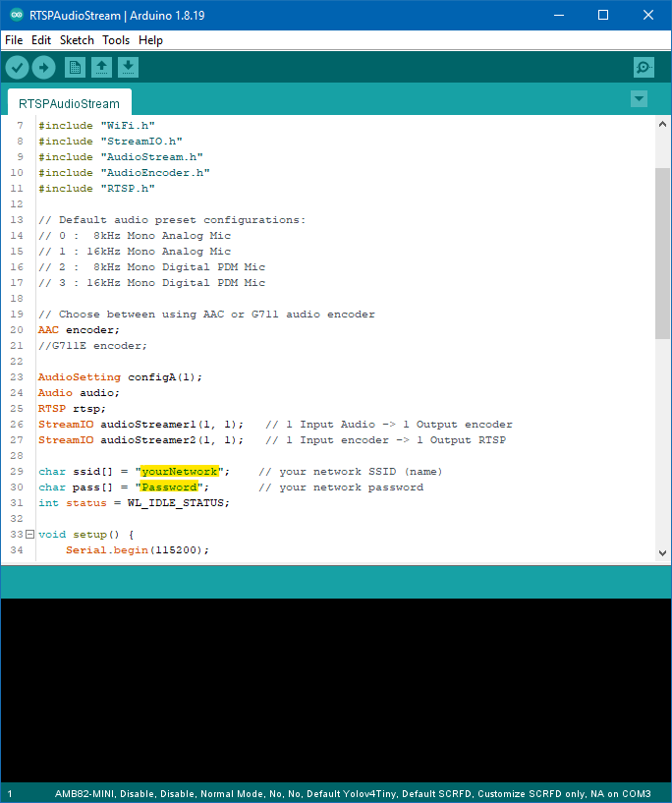Select the RTSPAudioStream tab

[69, 103]
